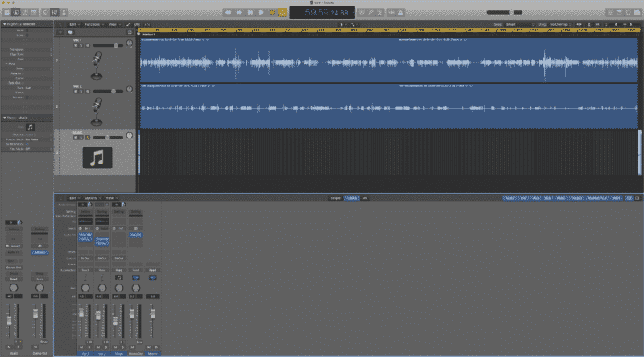Toggle the Smart Controls button
Image resolution: width=644 pixels, height=357 pixels.
pos(46,12)
